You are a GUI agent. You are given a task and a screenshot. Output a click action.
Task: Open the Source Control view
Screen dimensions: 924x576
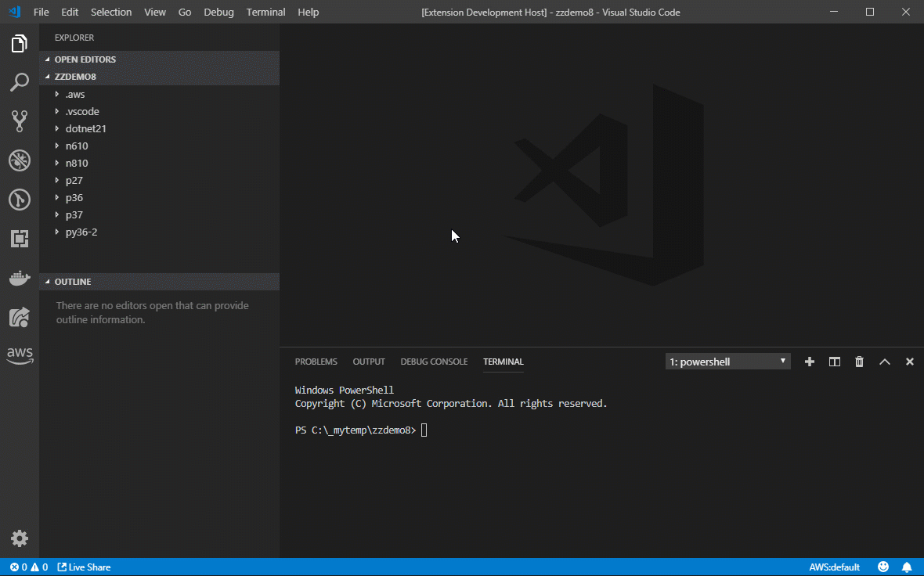pyautogui.click(x=20, y=121)
